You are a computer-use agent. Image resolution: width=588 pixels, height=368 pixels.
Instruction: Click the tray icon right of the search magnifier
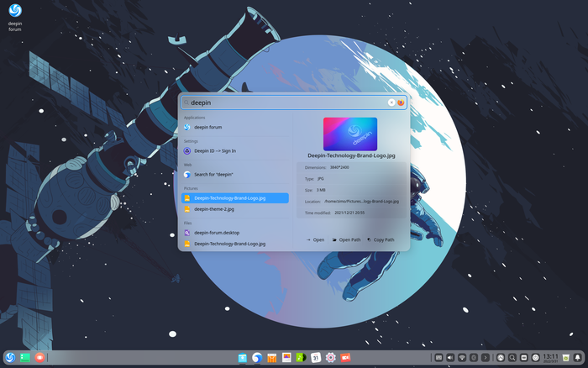click(x=524, y=358)
